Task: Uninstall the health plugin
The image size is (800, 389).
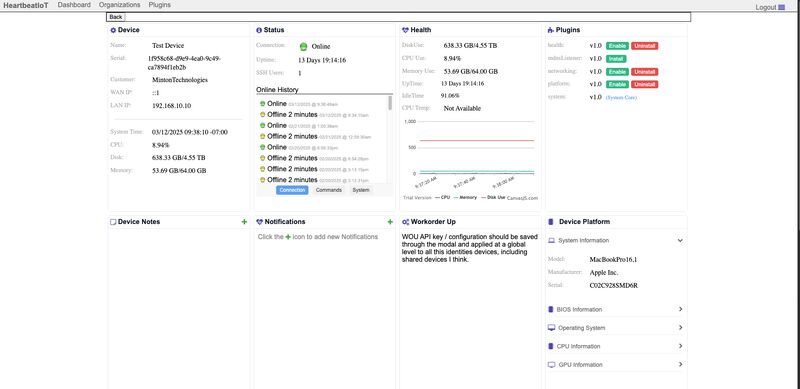Action: [644, 46]
